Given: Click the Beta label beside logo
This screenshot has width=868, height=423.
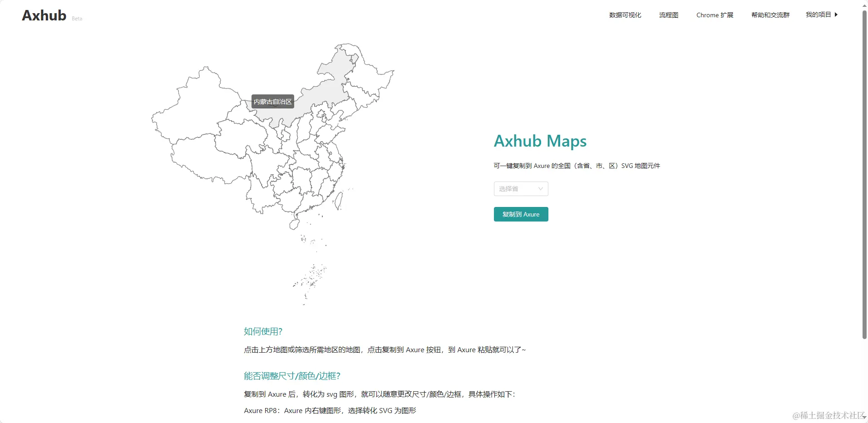Looking at the screenshot, I should (77, 19).
